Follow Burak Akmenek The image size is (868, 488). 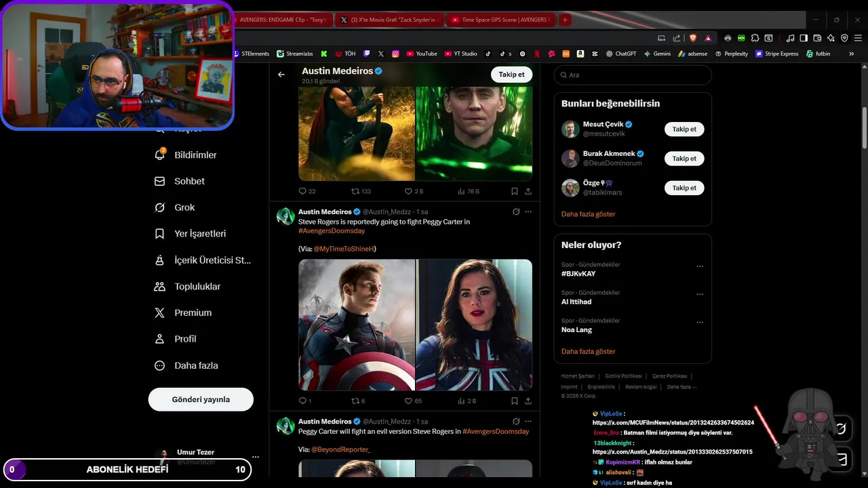coord(684,159)
